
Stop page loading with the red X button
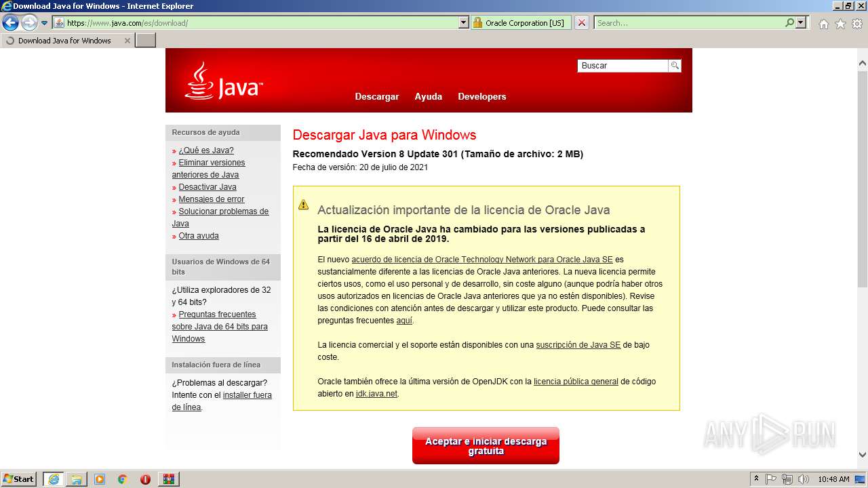click(582, 23)
